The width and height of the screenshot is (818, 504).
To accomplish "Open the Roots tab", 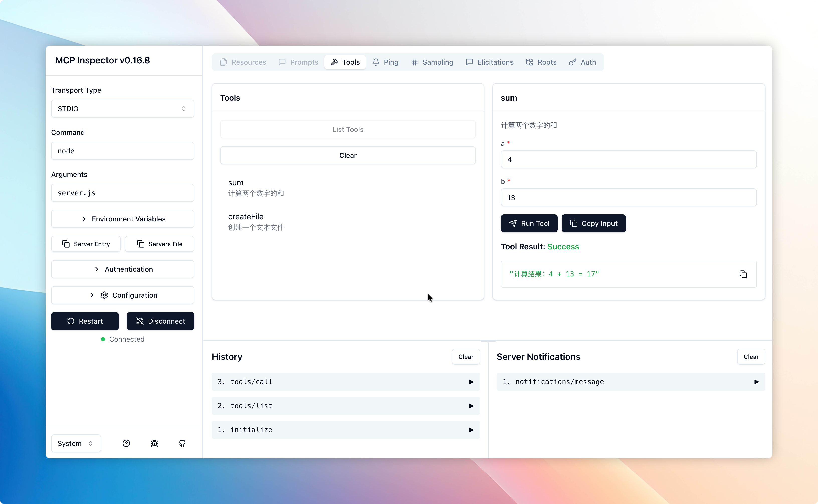I will point(541,62).
